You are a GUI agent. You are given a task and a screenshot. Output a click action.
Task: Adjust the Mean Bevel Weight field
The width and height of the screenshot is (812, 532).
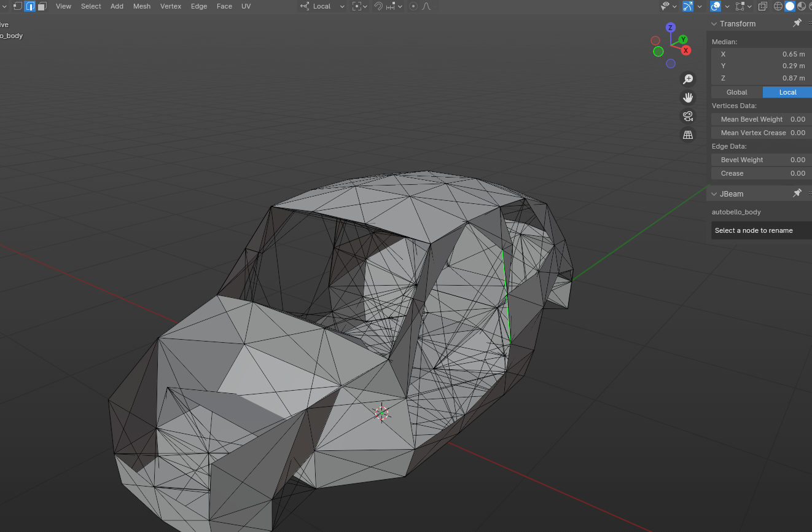[761, 119]
